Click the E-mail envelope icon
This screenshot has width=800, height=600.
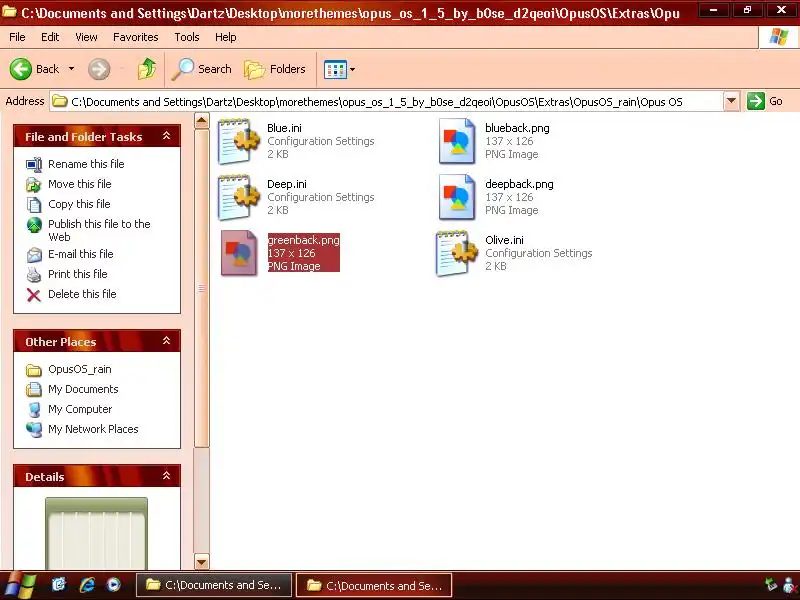pos(34,254)
